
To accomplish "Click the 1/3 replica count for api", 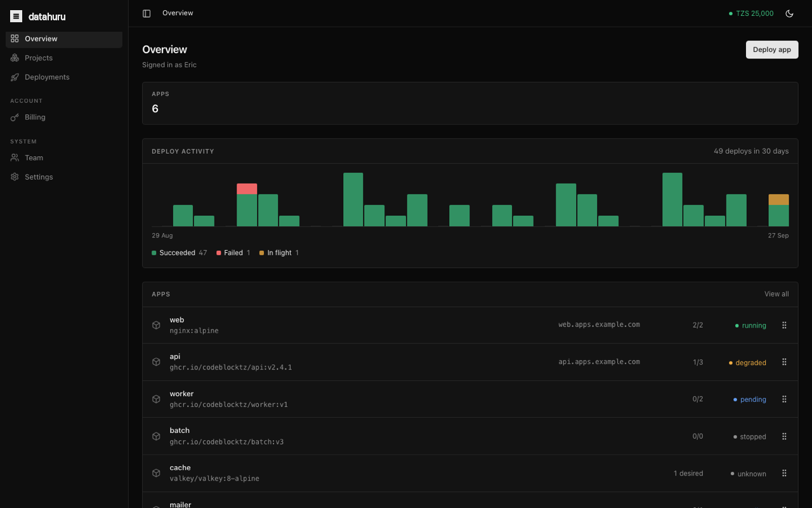I will tap(698, 362).
